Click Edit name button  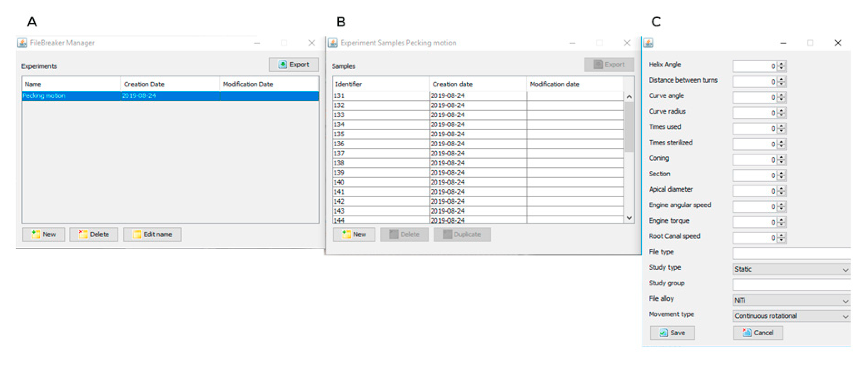[152, 234]
